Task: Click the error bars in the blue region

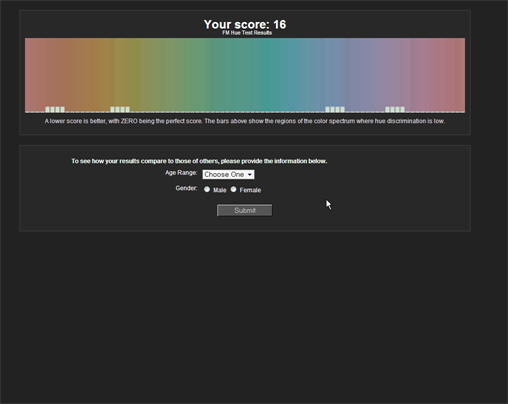Action: coord(335,109)
